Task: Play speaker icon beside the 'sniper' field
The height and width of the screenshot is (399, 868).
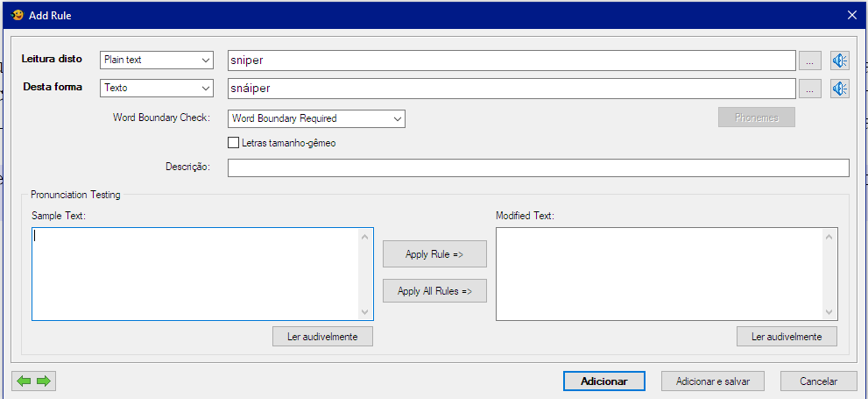Action: coord(839,61)
